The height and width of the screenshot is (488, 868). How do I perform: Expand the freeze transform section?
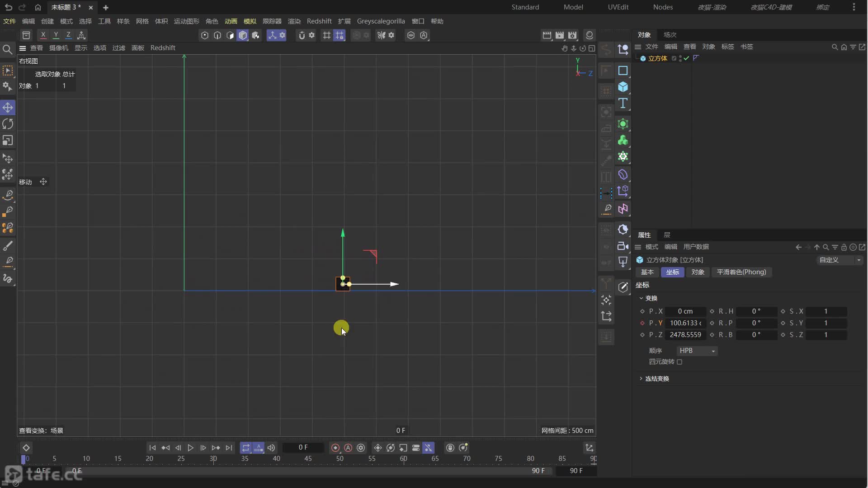pos(641,379)
